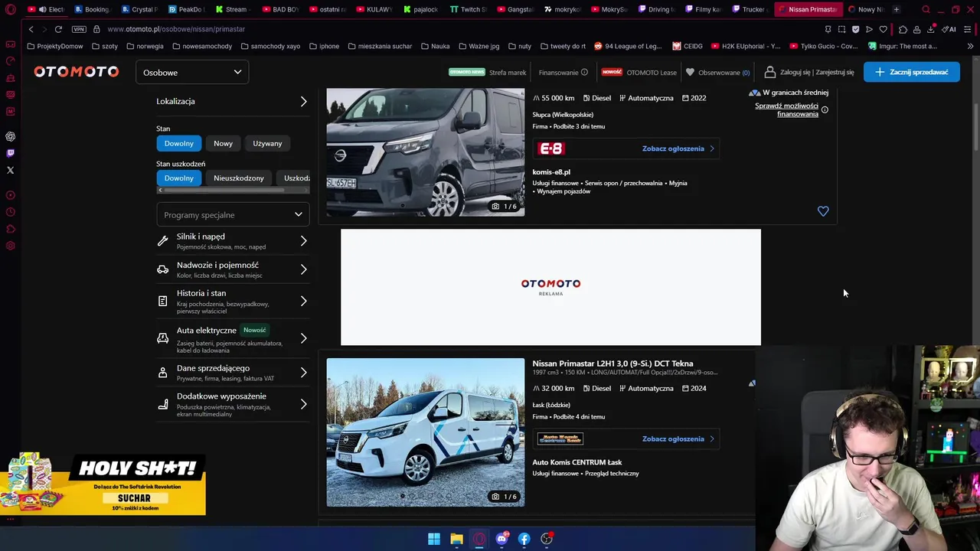Click the Finansowanie info icon
The height and width of the screenshot is (551, 980).
click(x=584, y=72)
